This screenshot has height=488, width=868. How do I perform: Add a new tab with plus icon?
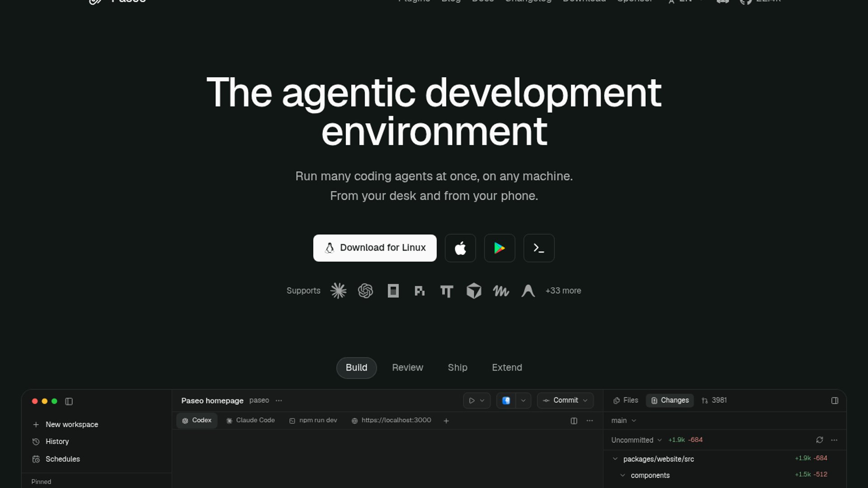(446, 421)
